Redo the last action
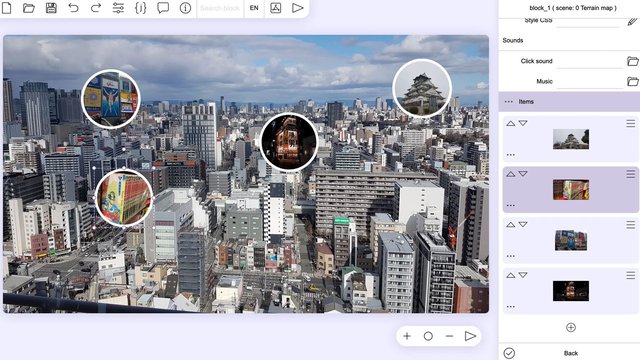 (96, 8)
